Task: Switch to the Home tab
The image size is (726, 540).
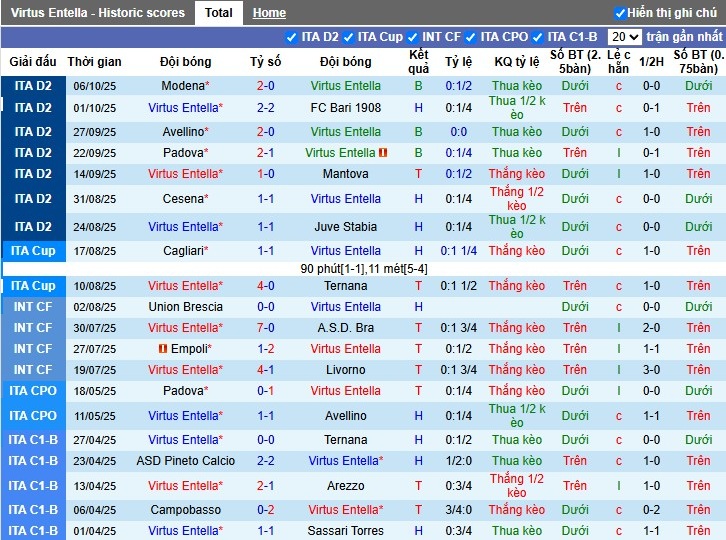Action: (269, 13)
